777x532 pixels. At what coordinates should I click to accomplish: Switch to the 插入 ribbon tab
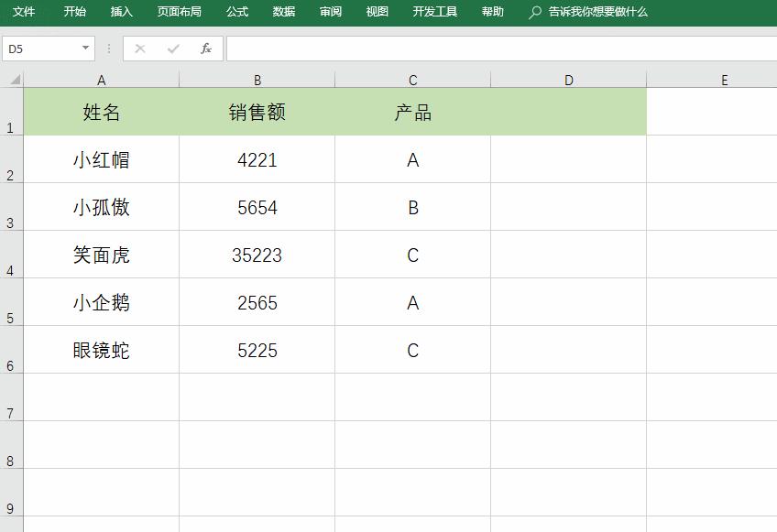coord(122,12)
